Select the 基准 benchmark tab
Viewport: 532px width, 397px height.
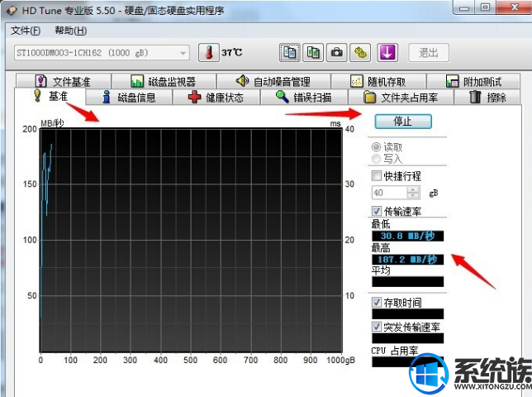[x=50, y=97]
